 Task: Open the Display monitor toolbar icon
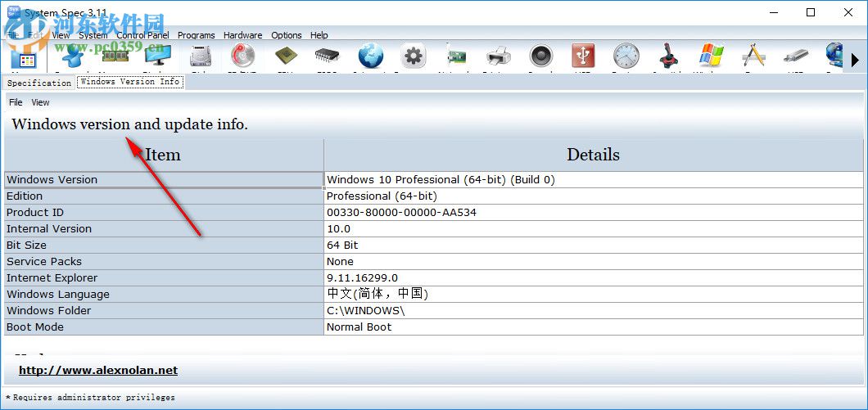(157, 56)
